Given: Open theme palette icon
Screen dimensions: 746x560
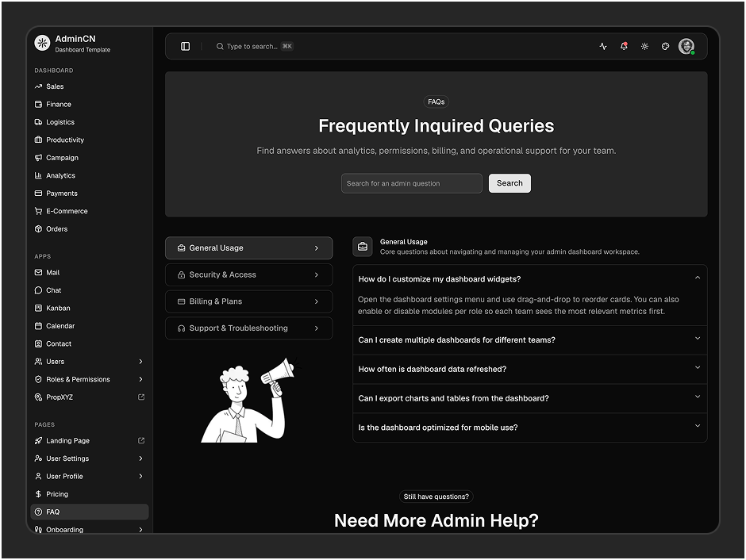Looking at the screenshot, I should pyautogui.click(x=665, y=46).
